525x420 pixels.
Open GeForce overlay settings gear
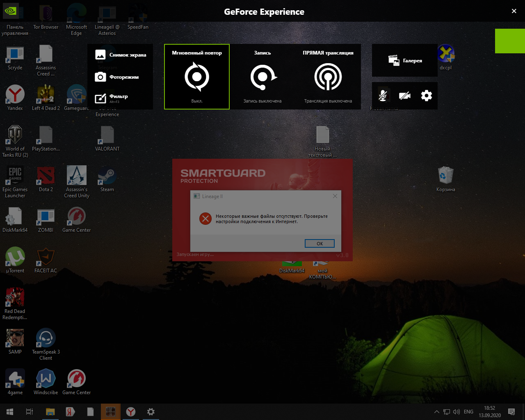point(427,96)
